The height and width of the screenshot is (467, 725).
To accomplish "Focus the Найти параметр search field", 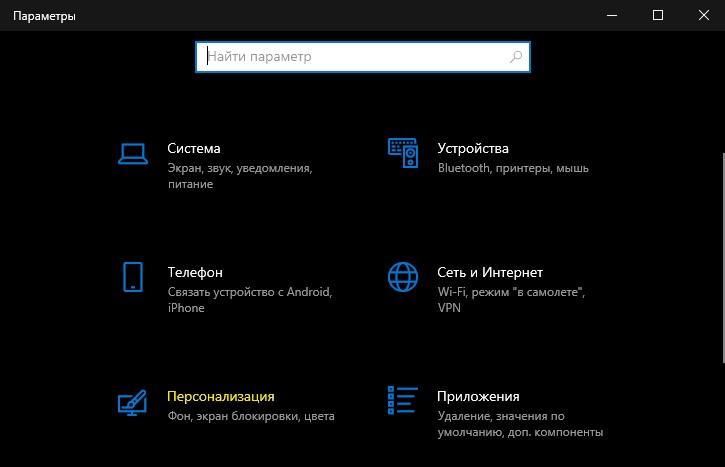I will 363,57.
